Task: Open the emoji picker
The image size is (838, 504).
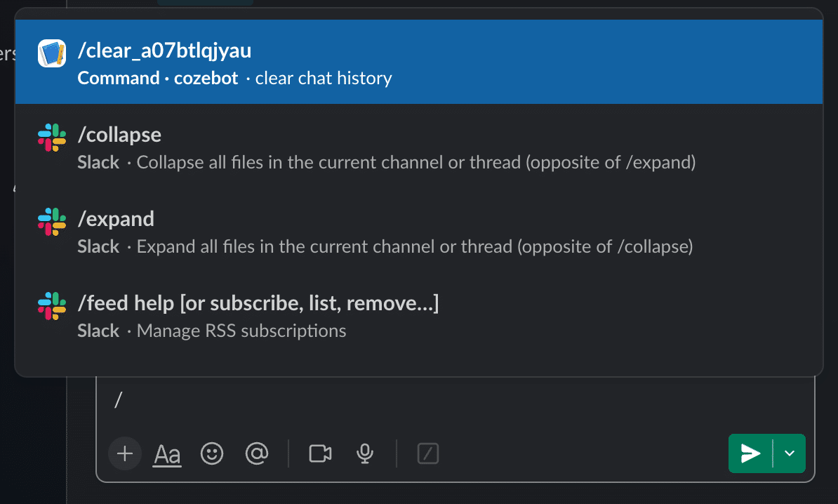Action: click(211, 453)
